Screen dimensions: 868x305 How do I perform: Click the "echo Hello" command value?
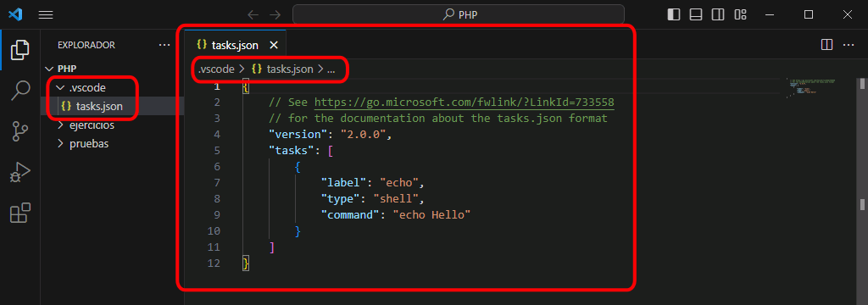431,215
